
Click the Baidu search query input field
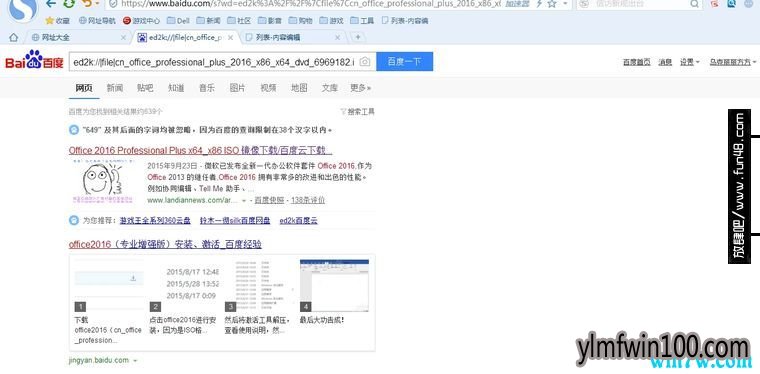(x=214, y=62)
